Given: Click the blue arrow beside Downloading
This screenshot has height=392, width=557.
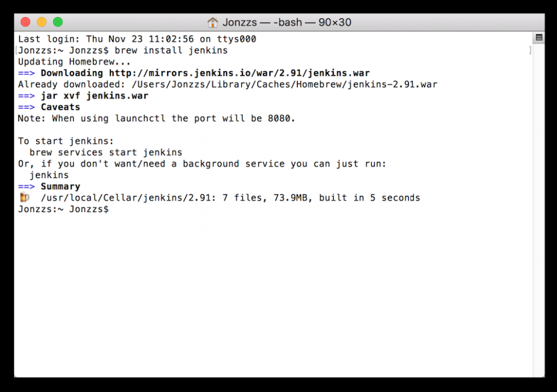Looking at the screenshot, I should coord(26,73).
